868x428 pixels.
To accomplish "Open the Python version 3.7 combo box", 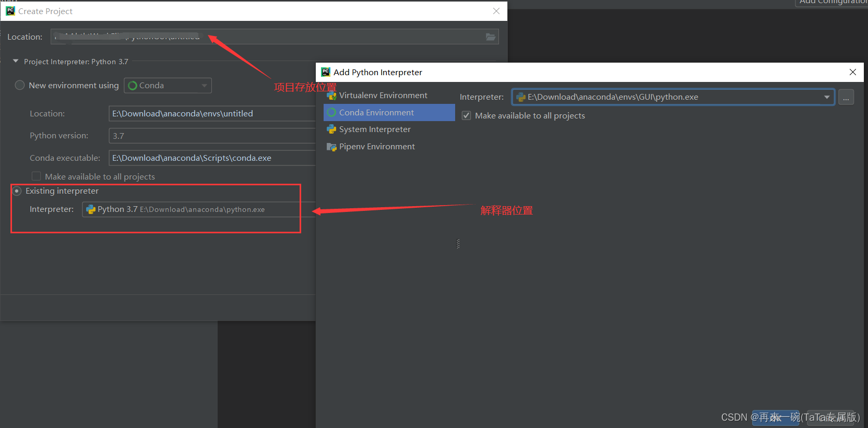I will coord(212,136).
